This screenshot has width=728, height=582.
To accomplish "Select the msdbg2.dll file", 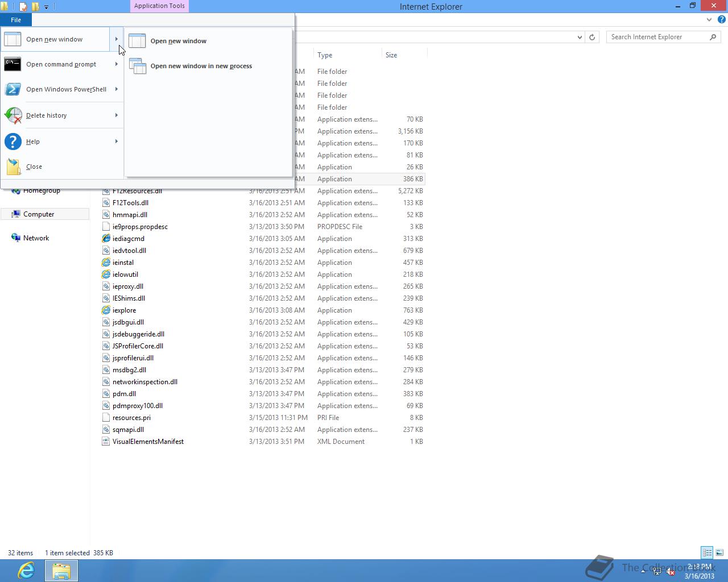I will [x=129, y=370].
